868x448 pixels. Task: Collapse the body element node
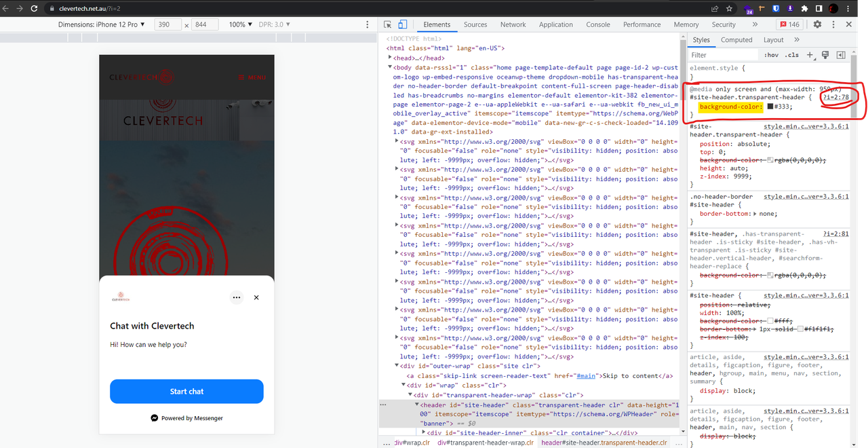[x=389, y=67]
